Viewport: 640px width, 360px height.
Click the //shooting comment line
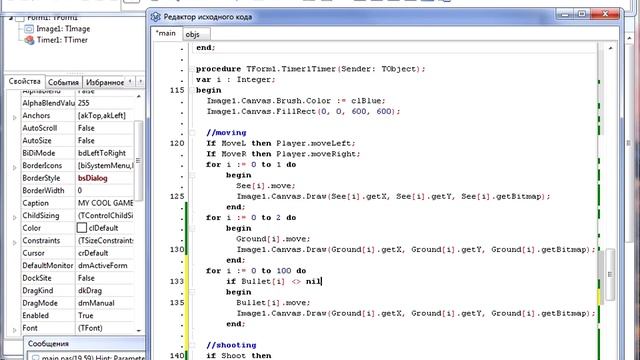coord(231,345)
